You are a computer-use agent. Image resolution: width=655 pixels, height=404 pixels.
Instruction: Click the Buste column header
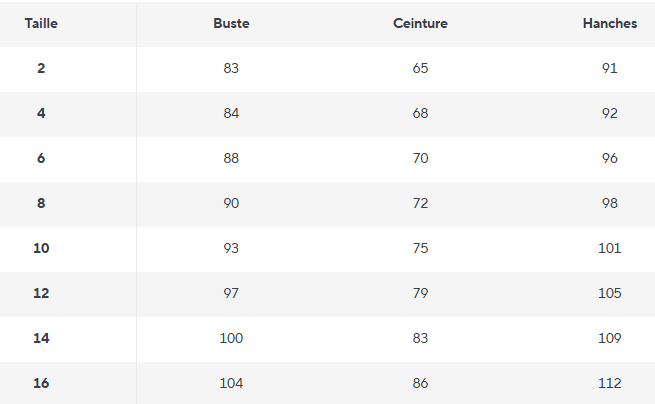point(231,23)
